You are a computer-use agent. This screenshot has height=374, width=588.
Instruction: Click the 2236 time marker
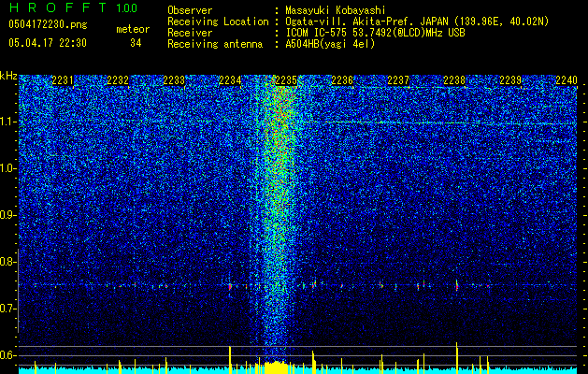pyautogui.click(x=342, y=80)
